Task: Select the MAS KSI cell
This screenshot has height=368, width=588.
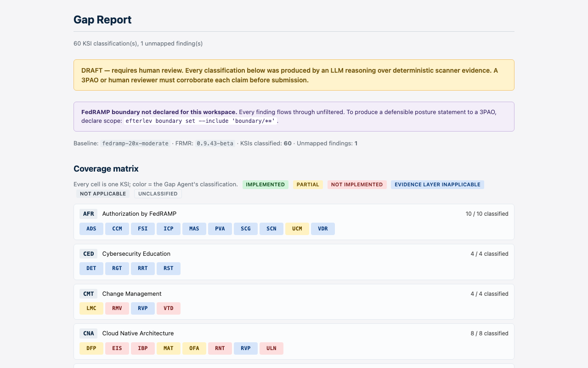Action: point(194,229)
